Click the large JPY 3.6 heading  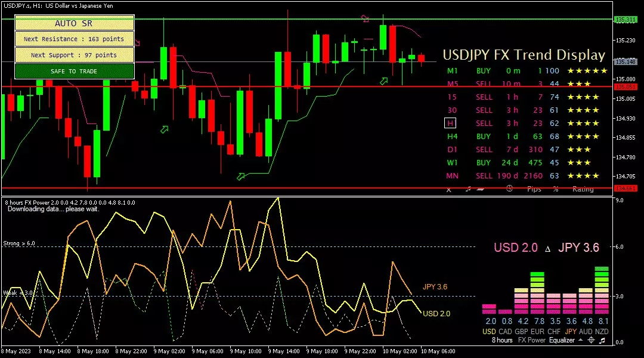(x=578, y=248)
